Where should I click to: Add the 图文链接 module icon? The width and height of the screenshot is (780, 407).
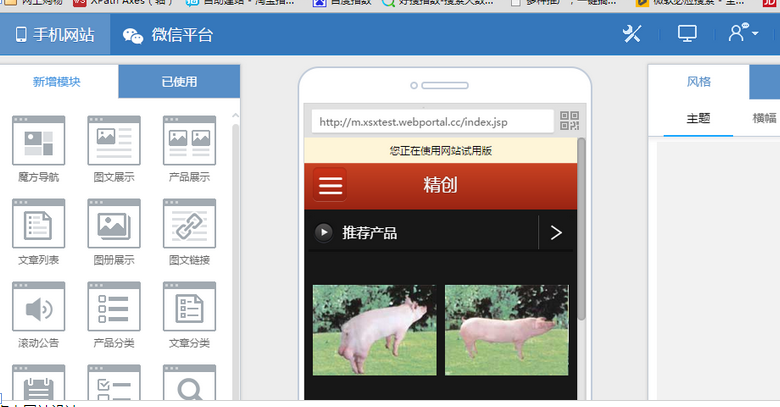pyautogui.click(x=189, y=224)
